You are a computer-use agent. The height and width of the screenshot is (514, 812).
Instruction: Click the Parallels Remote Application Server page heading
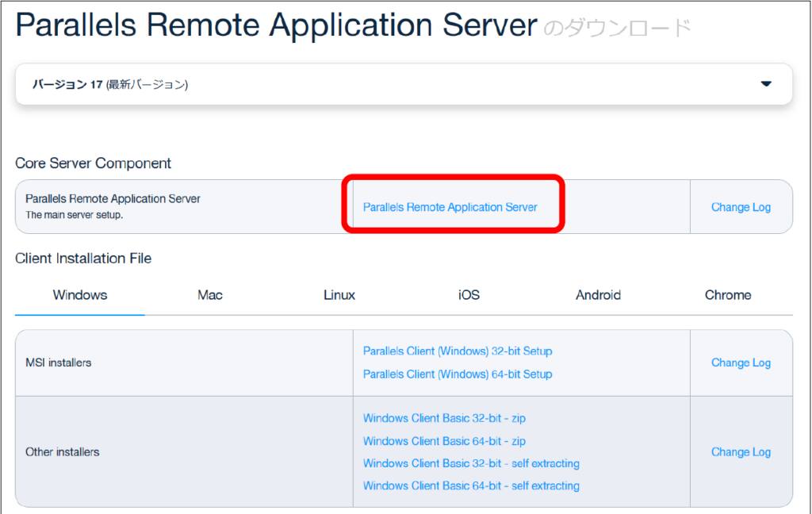(x=276, y=26)
